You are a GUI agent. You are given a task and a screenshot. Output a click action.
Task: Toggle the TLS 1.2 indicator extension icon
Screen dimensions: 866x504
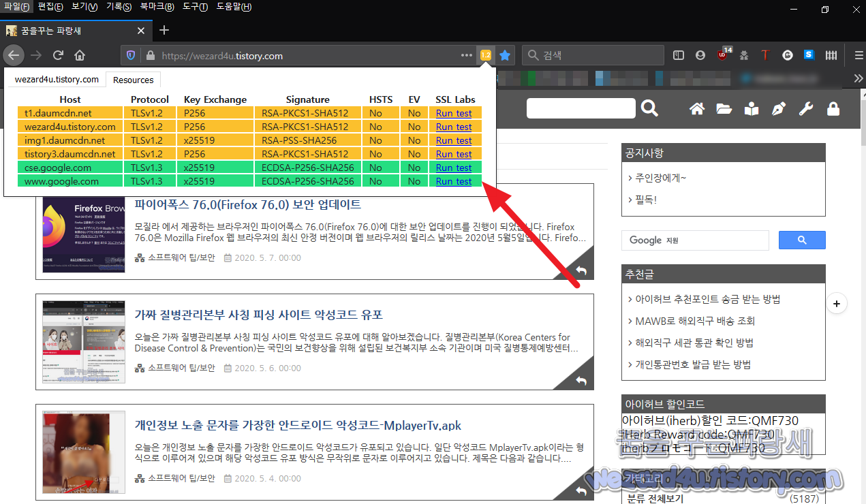(x=486, y=55)
